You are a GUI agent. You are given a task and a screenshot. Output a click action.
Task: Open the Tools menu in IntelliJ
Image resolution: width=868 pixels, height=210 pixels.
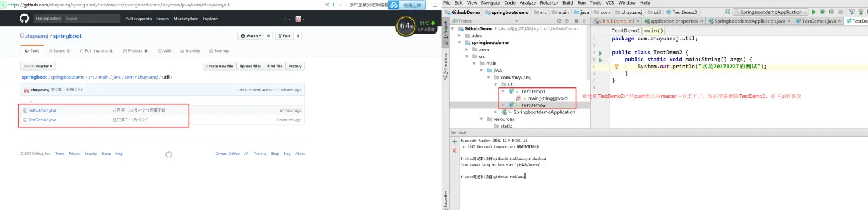pyautogui.click(x=595, y=3)
